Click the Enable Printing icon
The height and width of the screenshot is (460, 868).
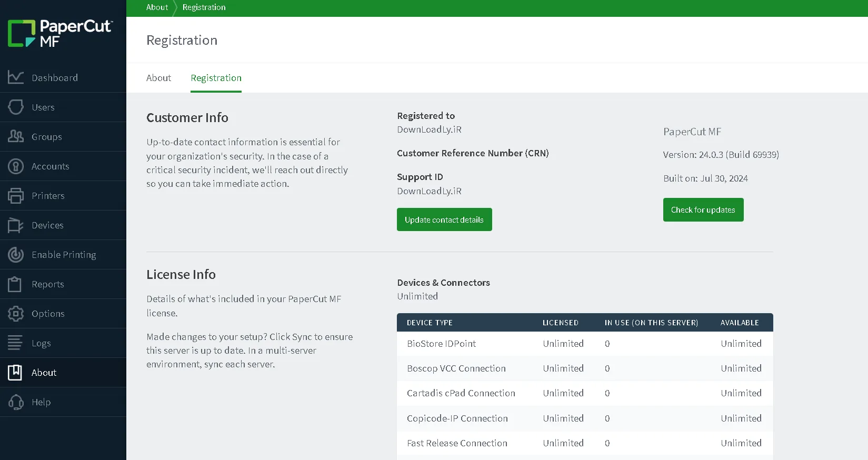16,254
